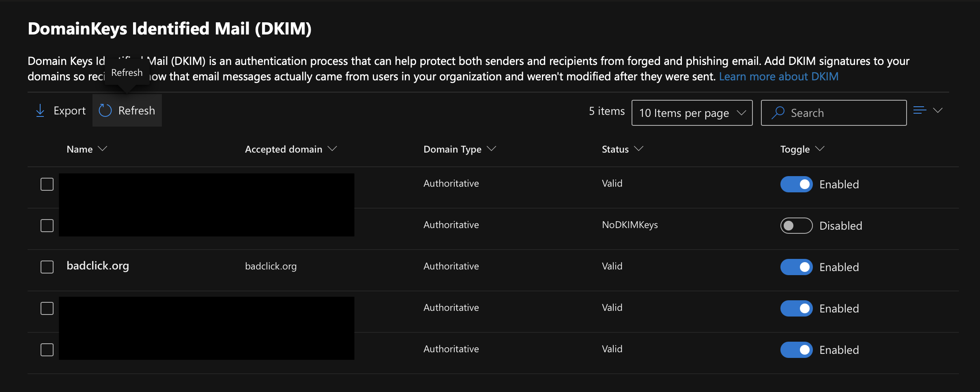Tick the checkbox on the last row

(47, 350)
